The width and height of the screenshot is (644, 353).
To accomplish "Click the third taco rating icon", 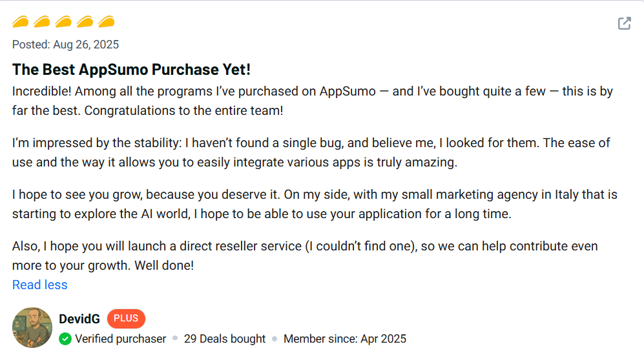I will (x=63, y=22).
